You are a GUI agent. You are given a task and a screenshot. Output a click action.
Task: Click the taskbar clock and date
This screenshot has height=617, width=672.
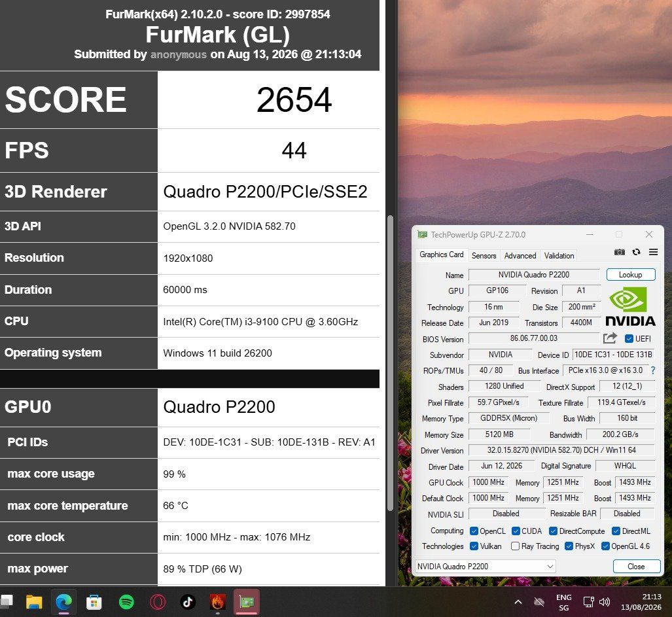point(641,602)
